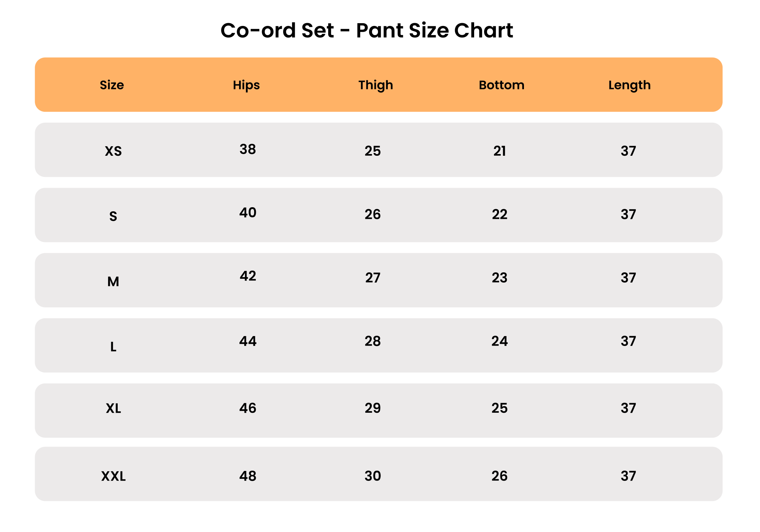This screenshot has width=760, height=532.
Task: Select the S size row label
Action: [113, 216]
